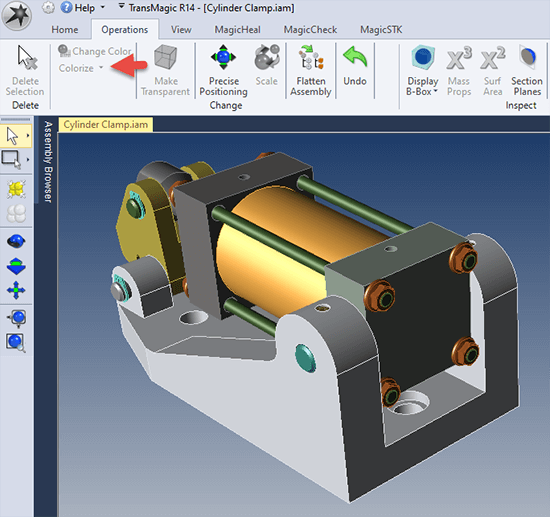Click the Delete Selection tool
The height and width of the screenshot is (517, 550).
(x=25, y=70)
